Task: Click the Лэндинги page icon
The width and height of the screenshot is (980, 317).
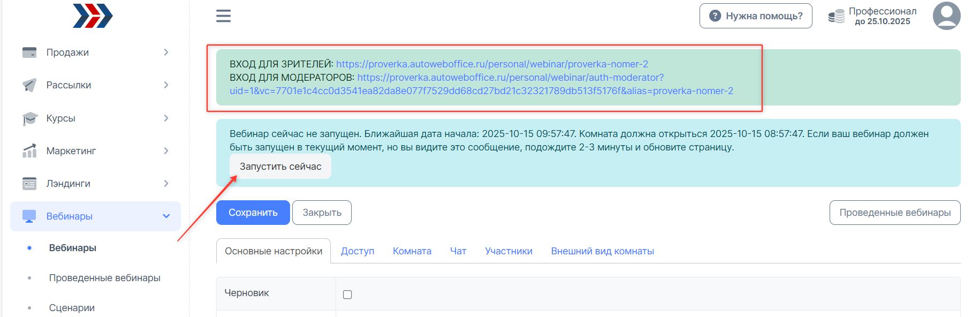Action: pyautogui.click(x=29, y=184)
